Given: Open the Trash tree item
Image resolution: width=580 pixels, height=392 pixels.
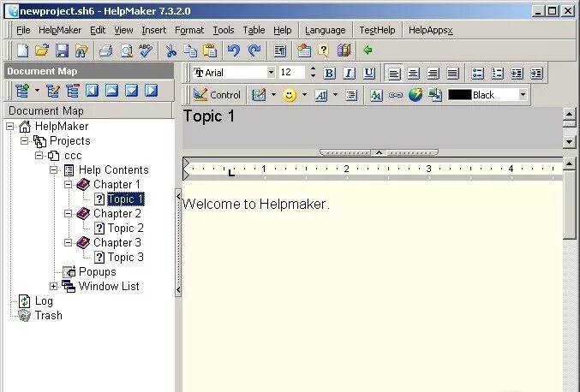Looking at the screenshot, I should pyautogui.click(x=49, y=316).
